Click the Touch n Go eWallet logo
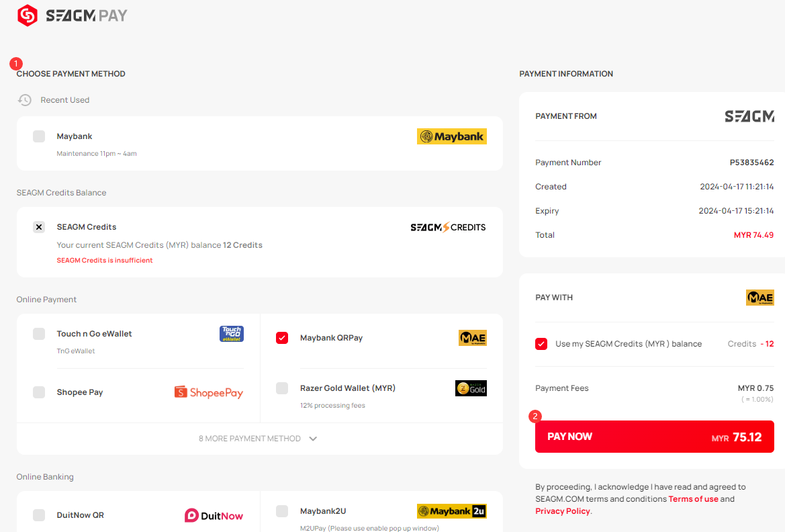The width and height of the screenshot is (785, 532). [x=231, y=334]
